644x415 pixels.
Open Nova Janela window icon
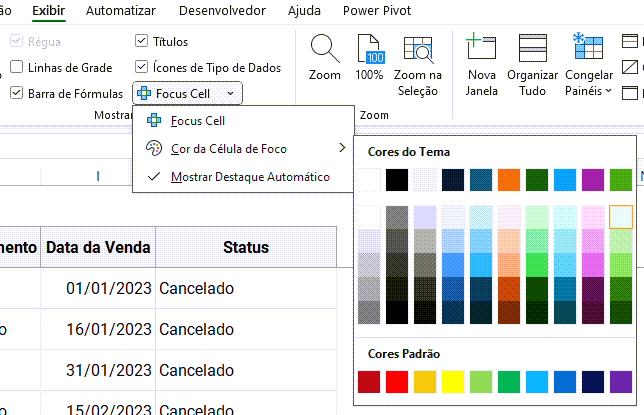click(481, 49)
